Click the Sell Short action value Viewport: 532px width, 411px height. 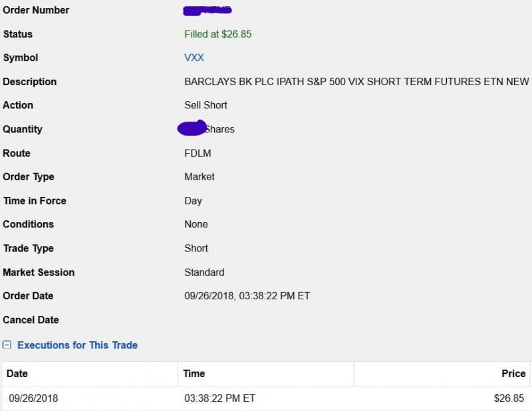coord(205,105)
